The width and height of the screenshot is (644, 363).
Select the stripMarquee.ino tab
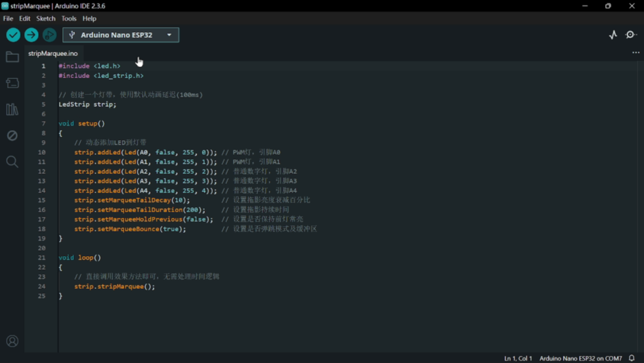tap(53, 54)
